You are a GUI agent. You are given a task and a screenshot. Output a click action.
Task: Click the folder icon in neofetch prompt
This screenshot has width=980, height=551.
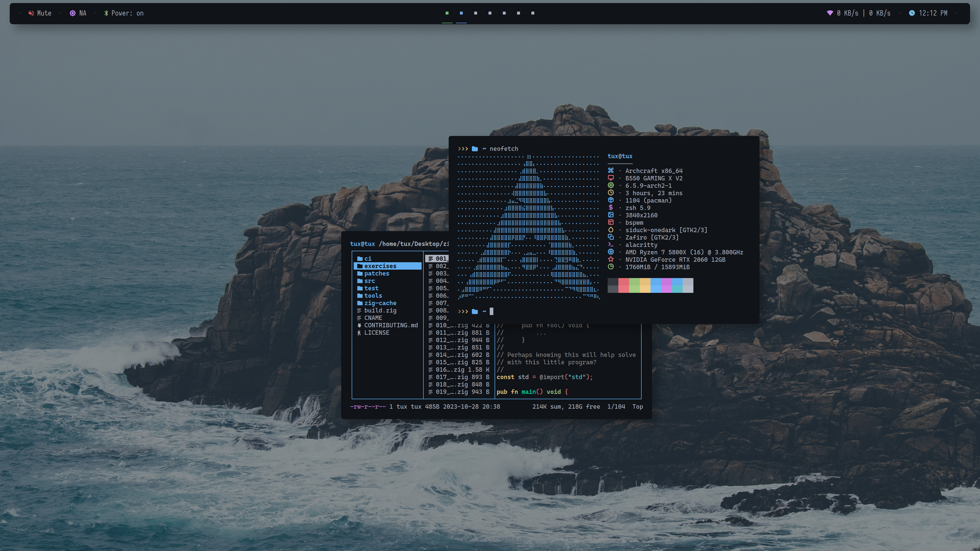474,149
